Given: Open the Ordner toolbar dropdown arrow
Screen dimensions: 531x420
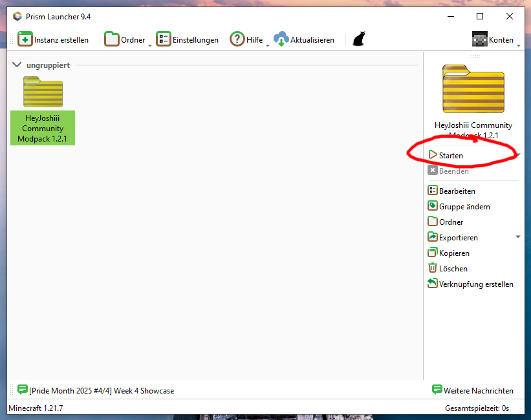Looking at the screenshot, I should [150, 45].
